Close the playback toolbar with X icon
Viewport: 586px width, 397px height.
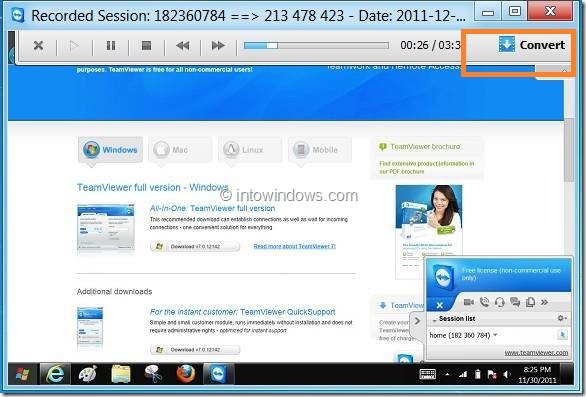click(38, 46)
